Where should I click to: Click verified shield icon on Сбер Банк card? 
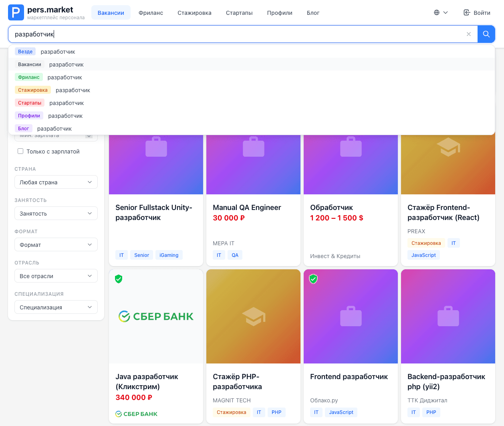(119, 279)
